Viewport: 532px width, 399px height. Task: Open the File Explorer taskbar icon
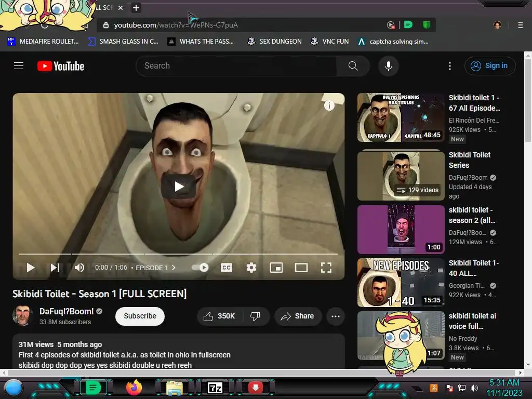tap(175, 388)
